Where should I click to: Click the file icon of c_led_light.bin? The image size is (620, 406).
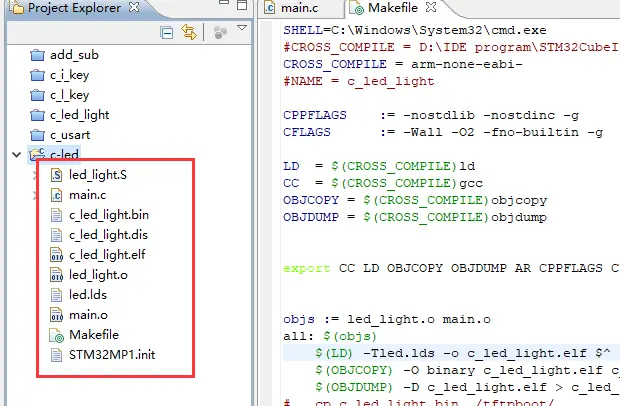coord(57,215)
